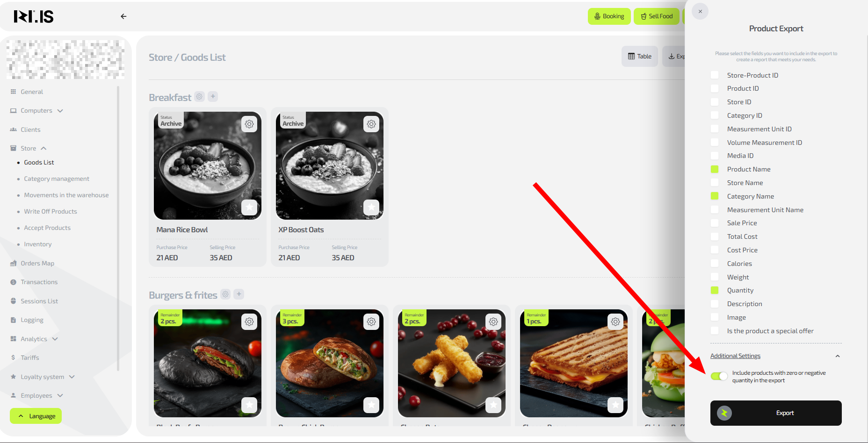Add a product with Burgers & frites plus icon

tap(239, 294)
